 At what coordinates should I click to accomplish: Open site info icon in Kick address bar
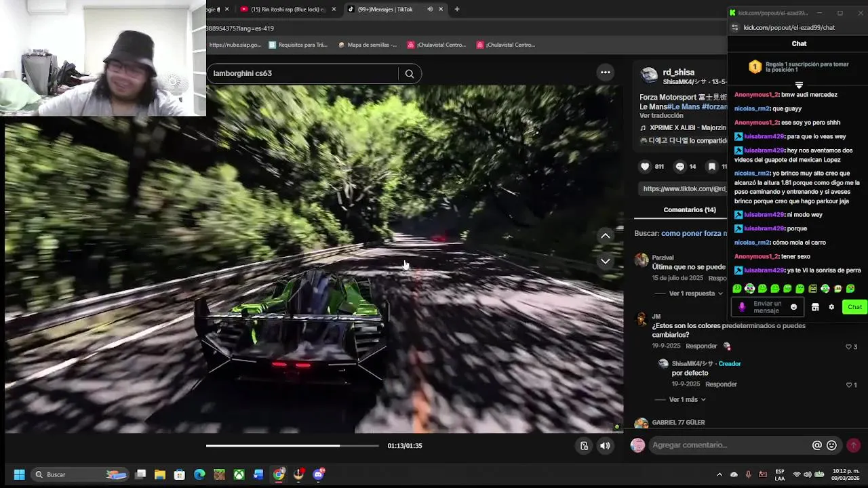(x=734, y=28)
